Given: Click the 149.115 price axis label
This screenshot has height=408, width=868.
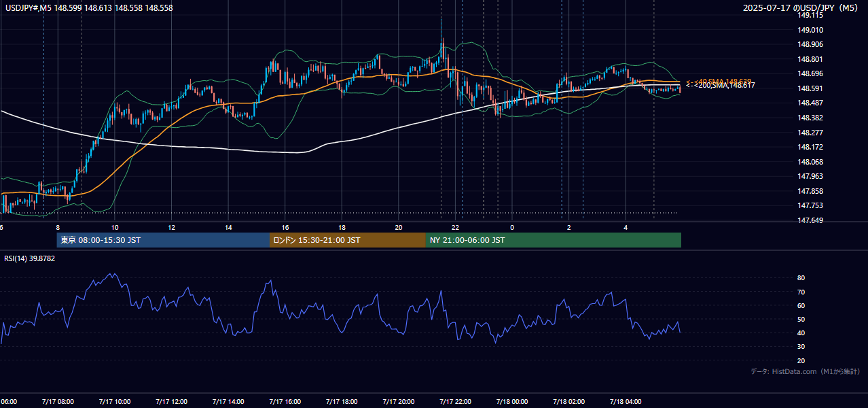Looking at the screenshot, I should (810, 15).
